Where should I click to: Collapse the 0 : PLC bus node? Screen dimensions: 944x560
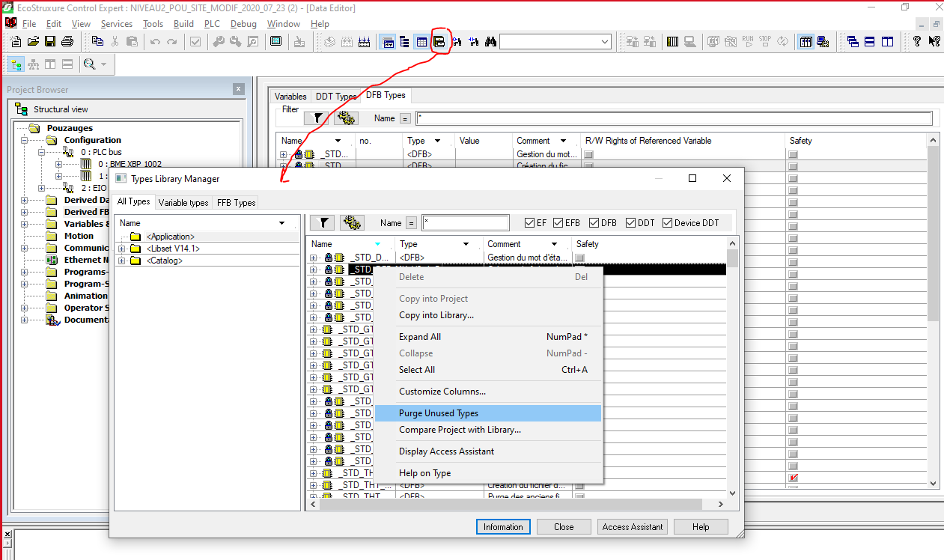tap(42, 152)
